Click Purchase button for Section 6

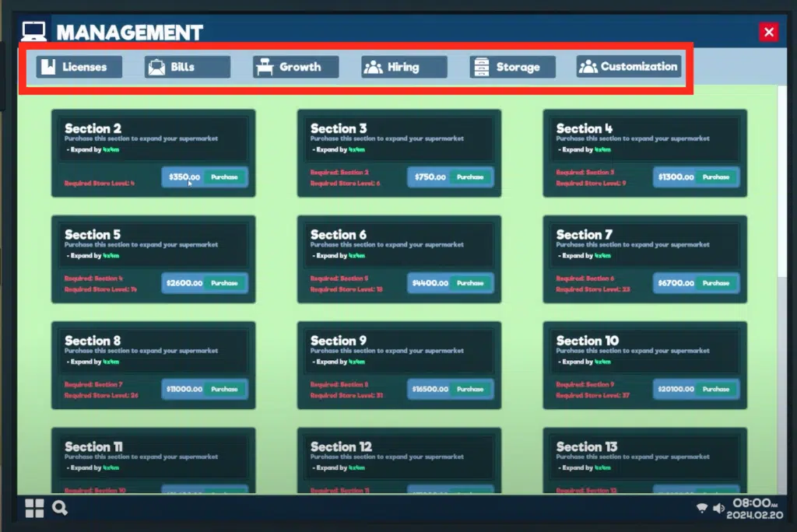pyautogui.click(x=470, y=283)
